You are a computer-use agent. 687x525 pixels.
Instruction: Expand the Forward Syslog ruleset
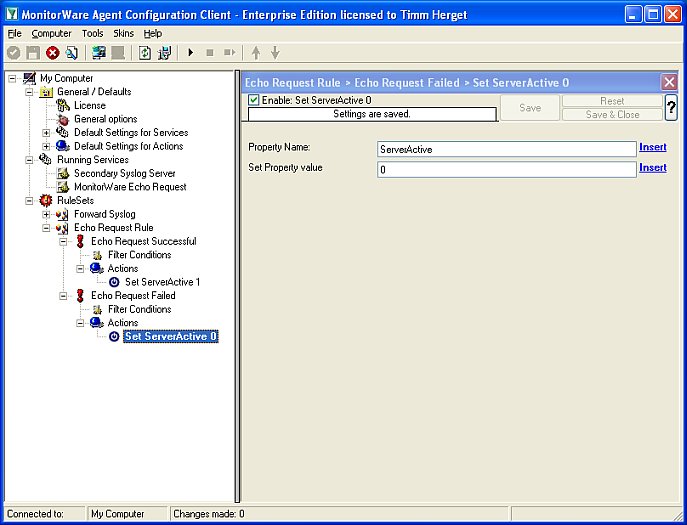(46, 214)
